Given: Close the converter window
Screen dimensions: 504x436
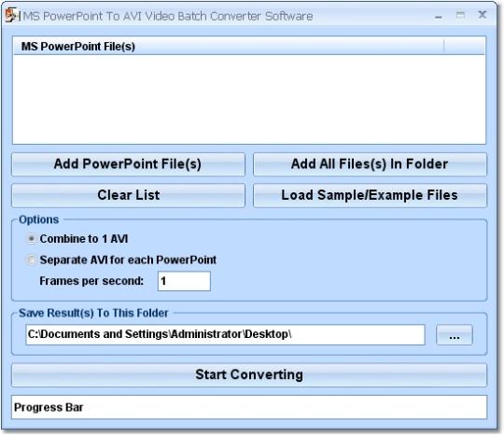Looking at the screenshot, I should (483, 15).
